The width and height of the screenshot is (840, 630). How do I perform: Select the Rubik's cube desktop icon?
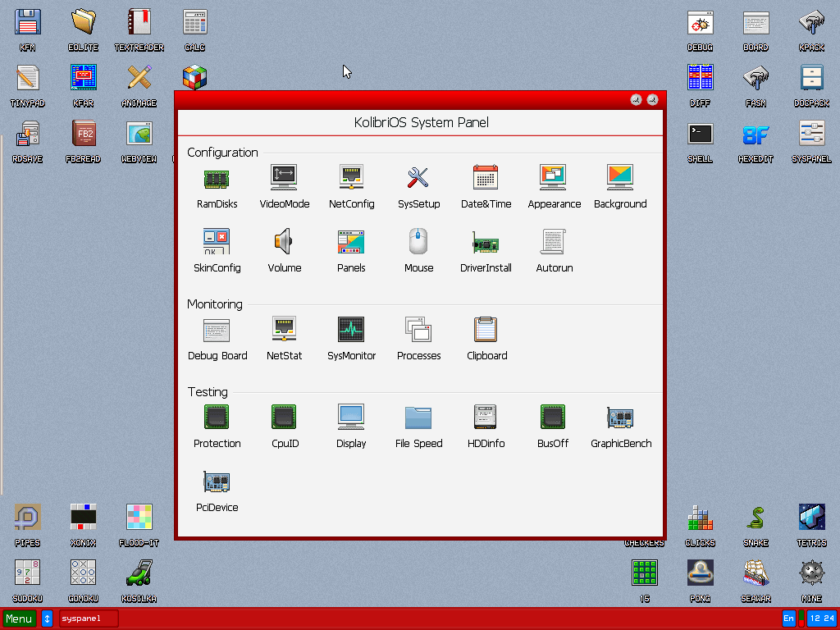194,78
